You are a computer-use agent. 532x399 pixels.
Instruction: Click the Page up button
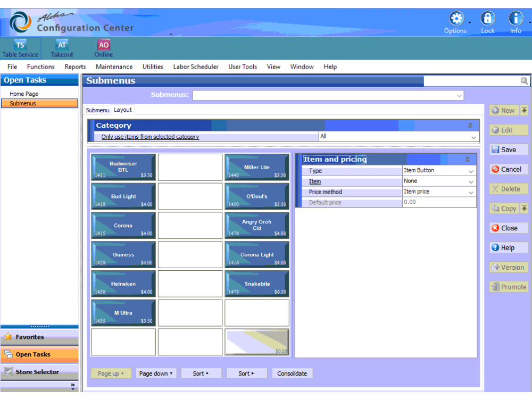[x=111, y=373]
